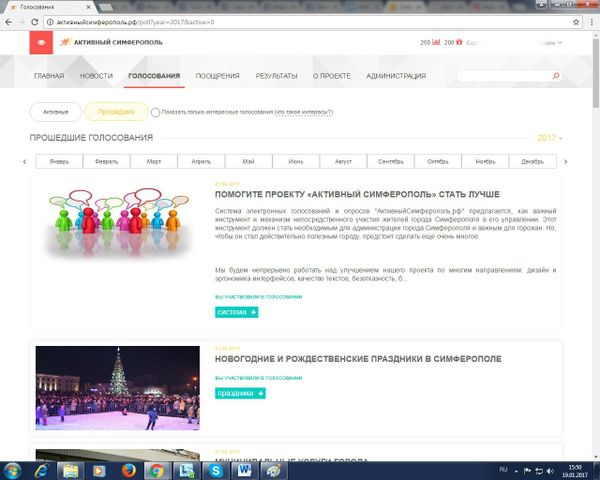
Task: Click the volume speaker tray icon
Action: pos(551,471)
